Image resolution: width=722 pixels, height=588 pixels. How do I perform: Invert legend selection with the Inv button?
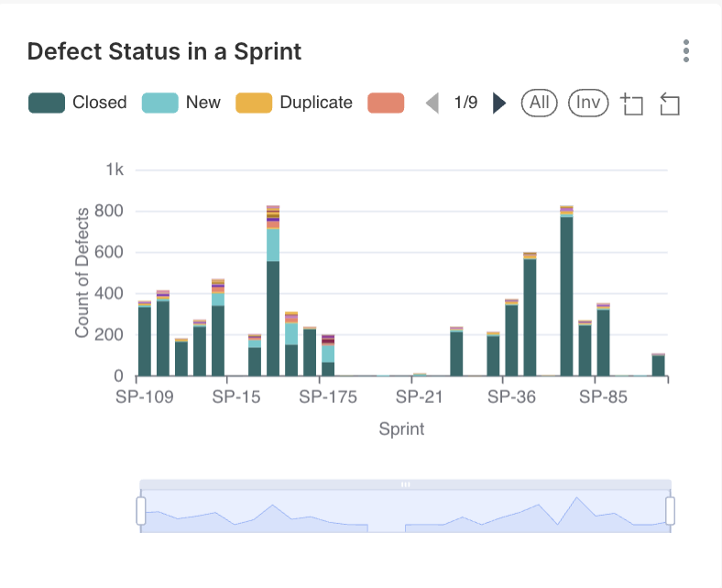click(x=588, y=103)
